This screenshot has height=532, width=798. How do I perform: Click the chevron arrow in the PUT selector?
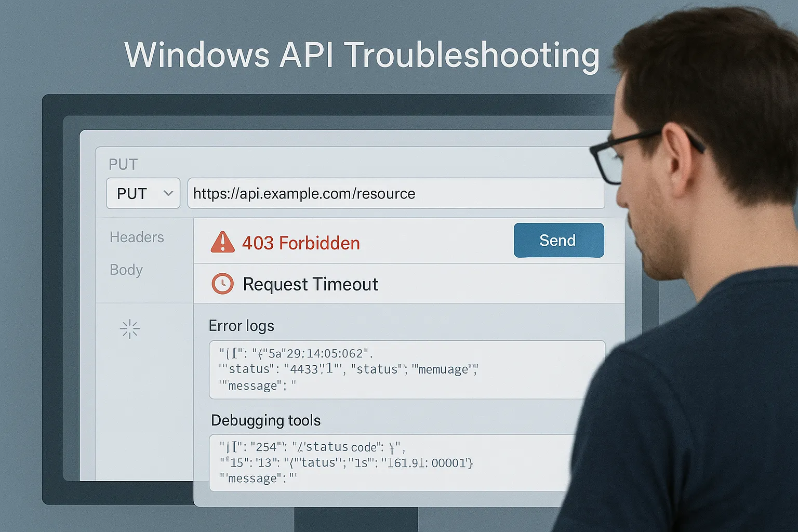point(168,193)
